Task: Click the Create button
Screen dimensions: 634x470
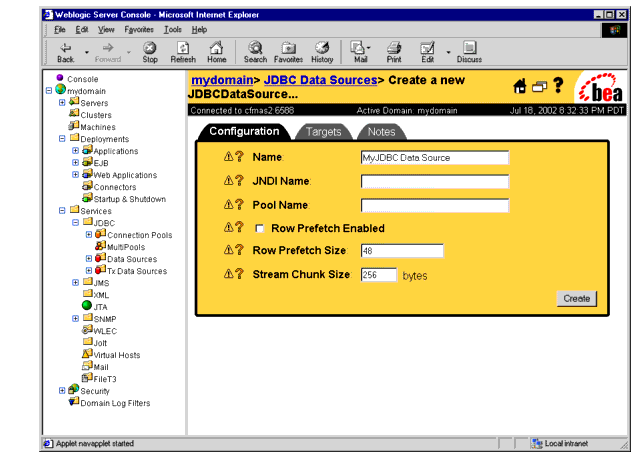Action: [x=577, y=299]
